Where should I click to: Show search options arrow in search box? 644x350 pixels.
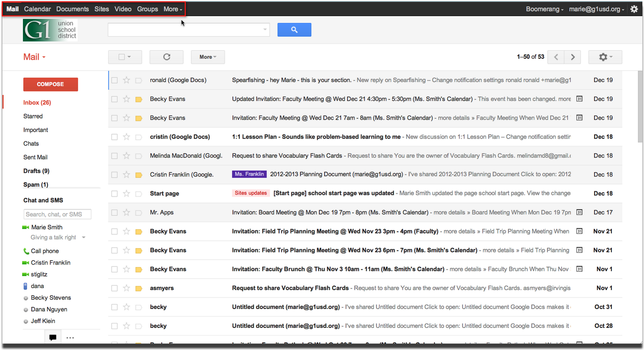[x=265, y=29]
